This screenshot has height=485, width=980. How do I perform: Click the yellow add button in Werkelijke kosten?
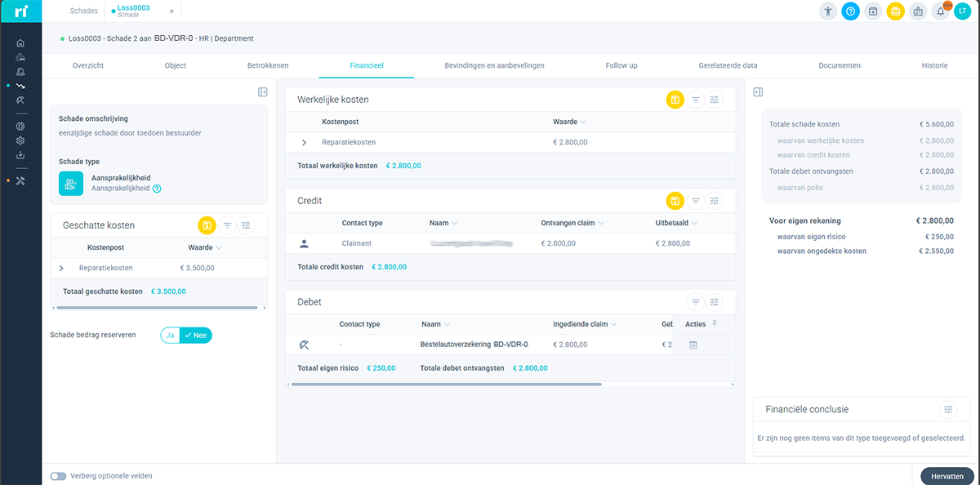point(675,100)
